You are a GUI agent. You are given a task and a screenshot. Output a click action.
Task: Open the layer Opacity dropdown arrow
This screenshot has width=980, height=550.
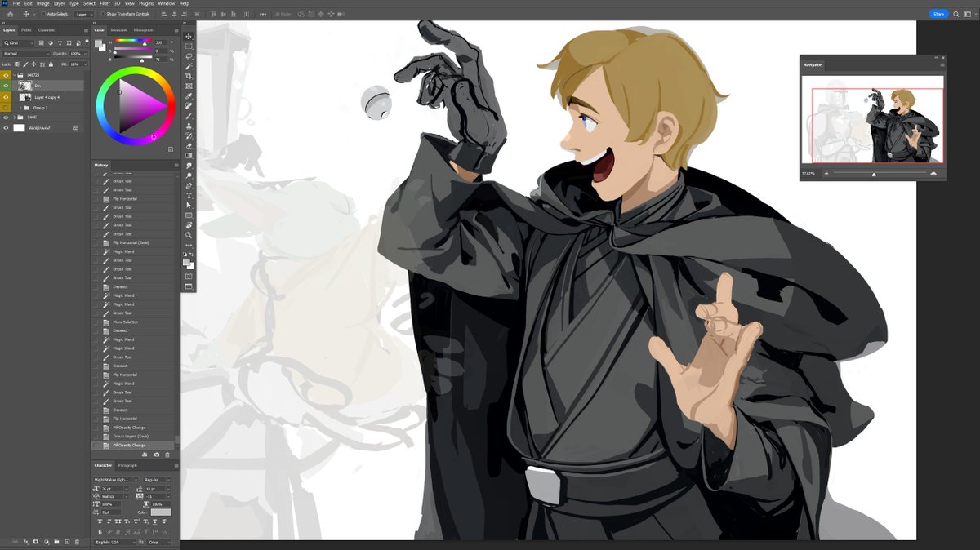pos(85,54)
